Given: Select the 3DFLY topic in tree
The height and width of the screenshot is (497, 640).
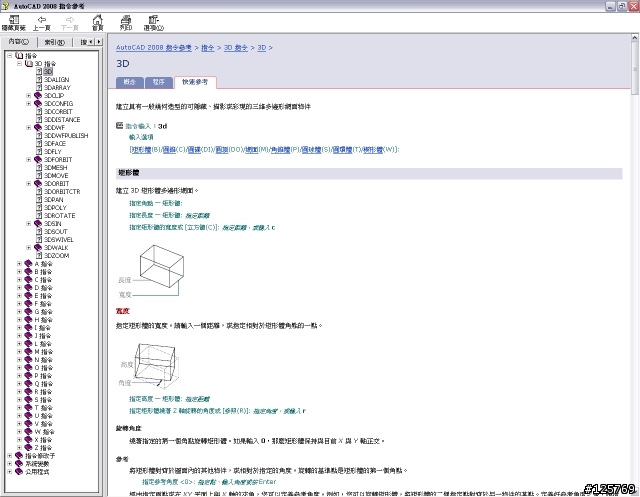Looking at the screenshot, I should (x=53, y=151).
